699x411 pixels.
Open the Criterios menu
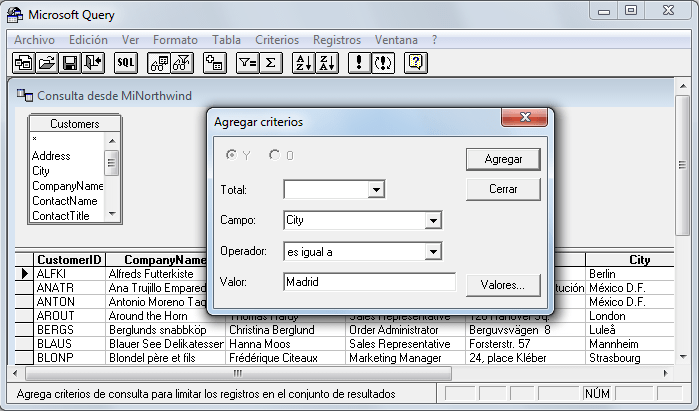click(x=277, y=40)
